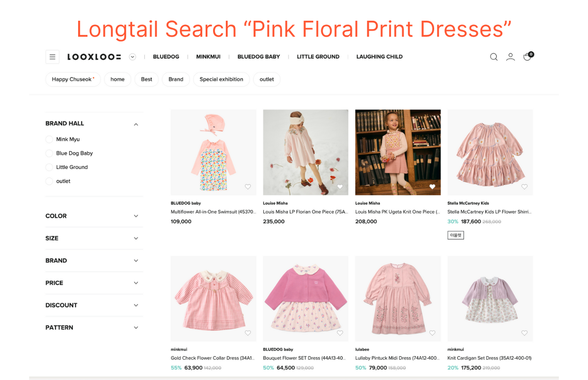Screen dimensions: 588x380
Task: Click the Special exhibition pill button
Action: [x=221, y=79]
